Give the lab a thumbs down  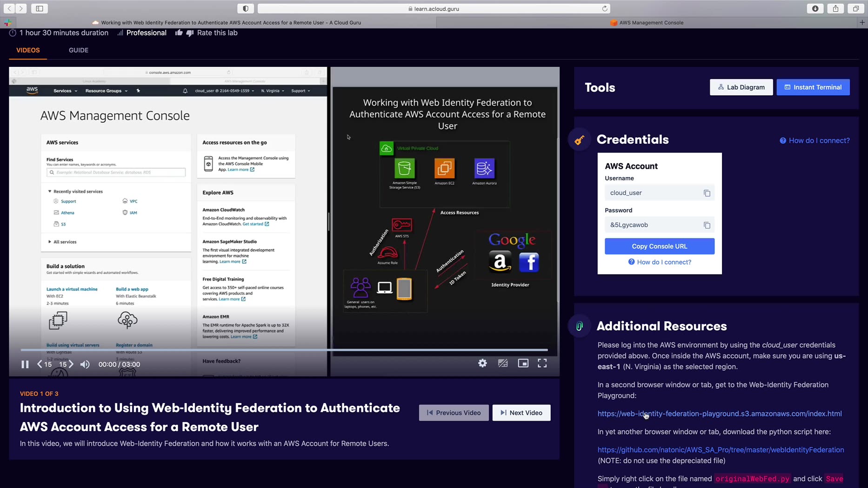[190, 33]
